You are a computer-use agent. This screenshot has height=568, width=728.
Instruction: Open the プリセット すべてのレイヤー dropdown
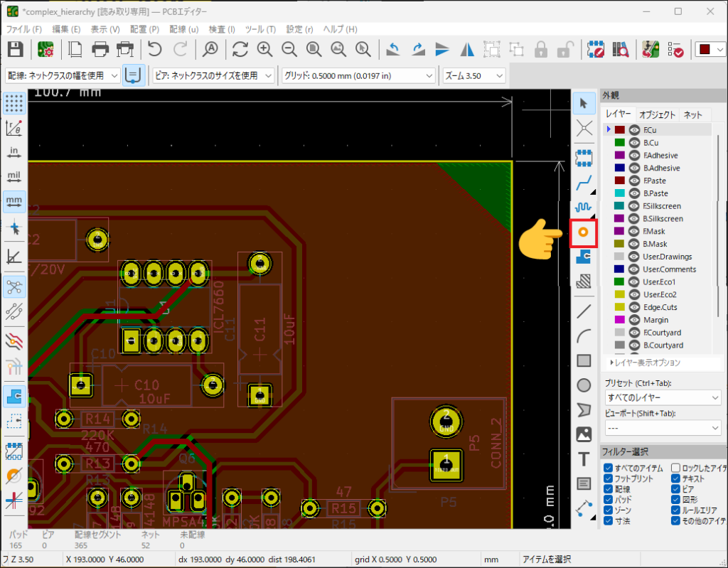663,397
